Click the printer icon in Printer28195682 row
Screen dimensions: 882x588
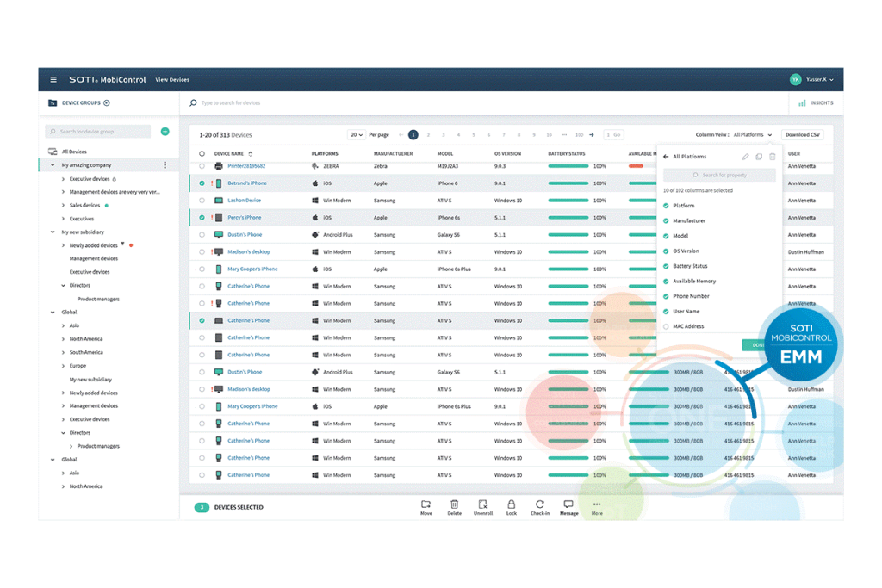(219, 166)
